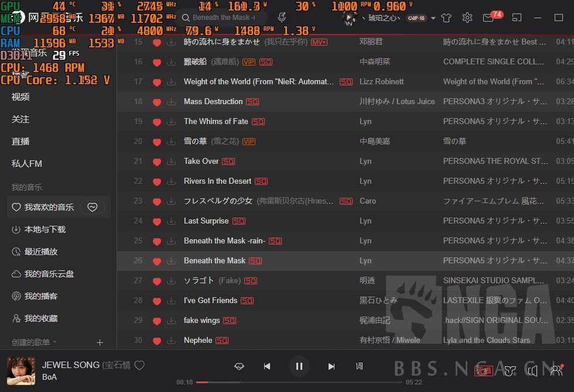Viewport: 574px width, 392px height.
Task: Switch to mini player mode
Action: pos(517,18)
